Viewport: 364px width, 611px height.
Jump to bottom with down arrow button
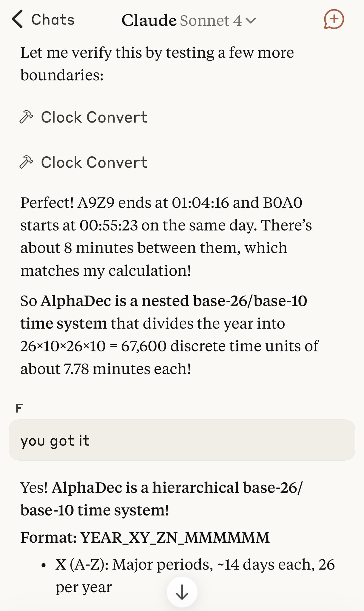(x=182, y=592)
